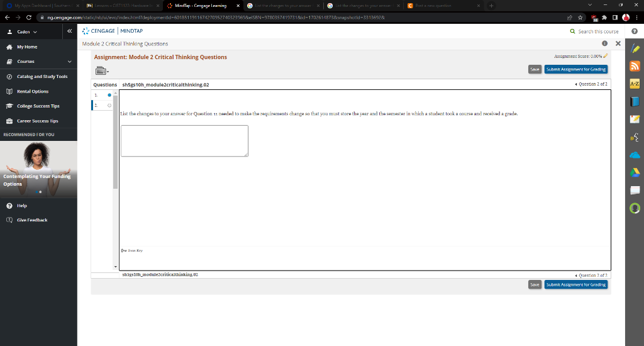644x346 pixels.
Task: Switch to the Lessons CIST1122 browser tab
Action: (x=121, y=6)
